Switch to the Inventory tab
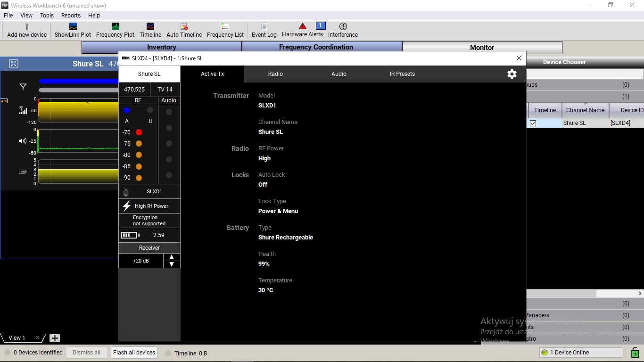The image size is (644, 362). (162, 47)
